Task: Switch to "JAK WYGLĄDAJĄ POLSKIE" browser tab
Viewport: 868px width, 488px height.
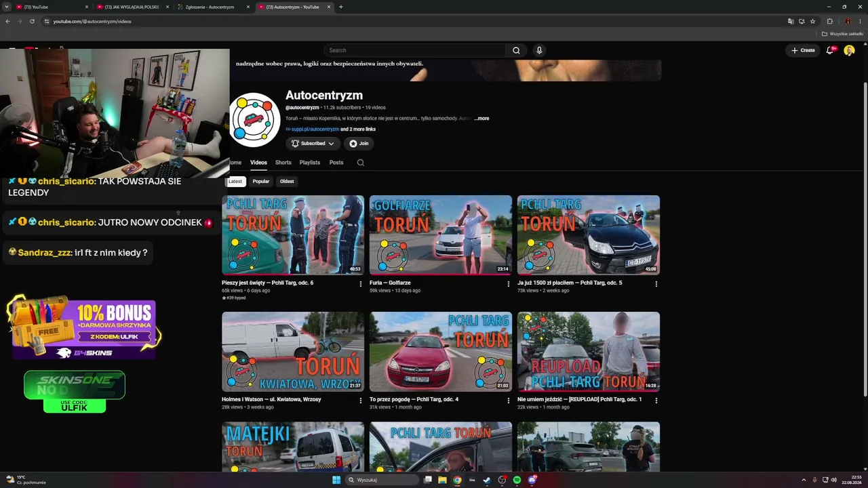Action: [x=133, y=7]
